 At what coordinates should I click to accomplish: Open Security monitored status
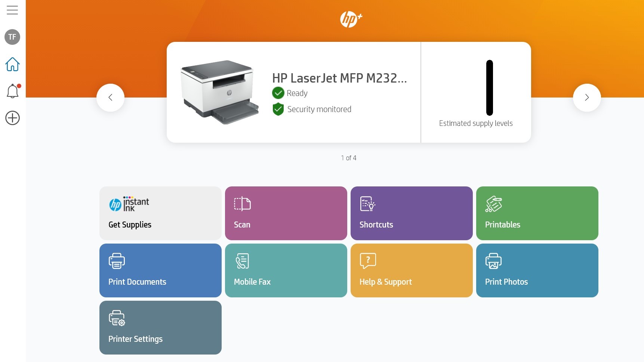pyautogui.click(x=319, y=109)
